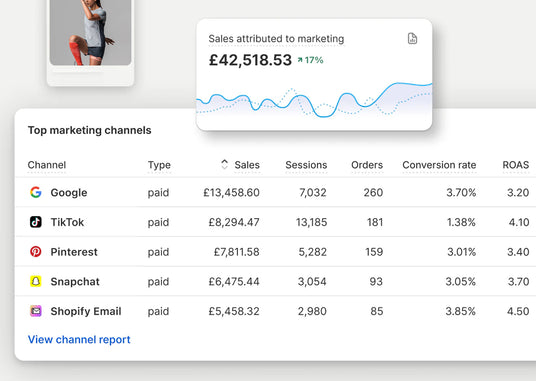This screenshot has width=536, height=381.
Task: Click Shopify Email ROAS value 4.50
Action: [518, 312]
